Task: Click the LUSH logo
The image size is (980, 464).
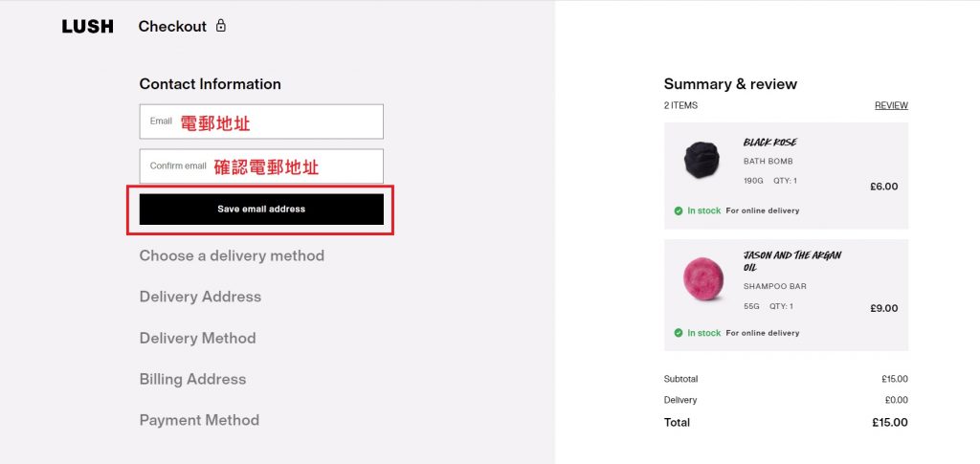Action: [87, 27]
